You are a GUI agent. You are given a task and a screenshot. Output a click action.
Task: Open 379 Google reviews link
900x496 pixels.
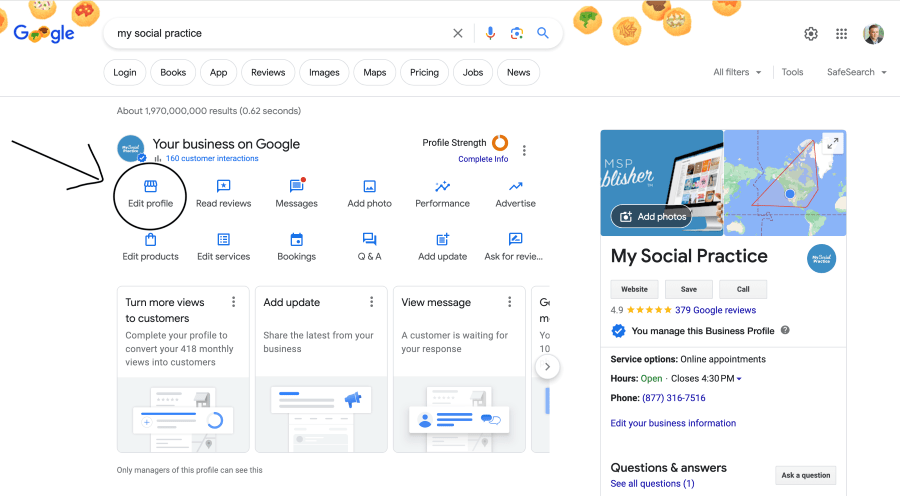[715, 310]
